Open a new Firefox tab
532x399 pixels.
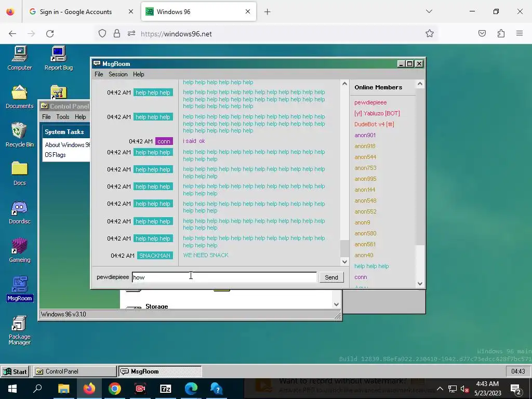pyautogui.click(x=268, y=12)
